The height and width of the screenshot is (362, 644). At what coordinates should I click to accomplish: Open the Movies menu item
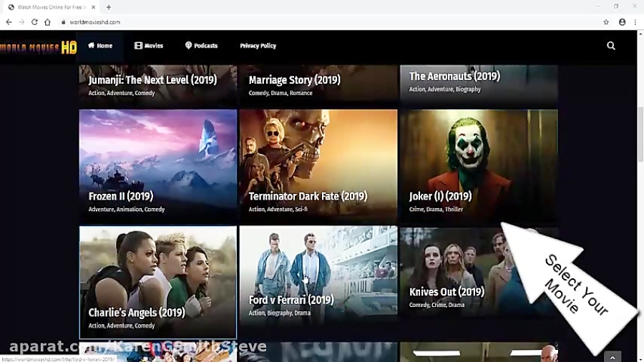point(149,46)
